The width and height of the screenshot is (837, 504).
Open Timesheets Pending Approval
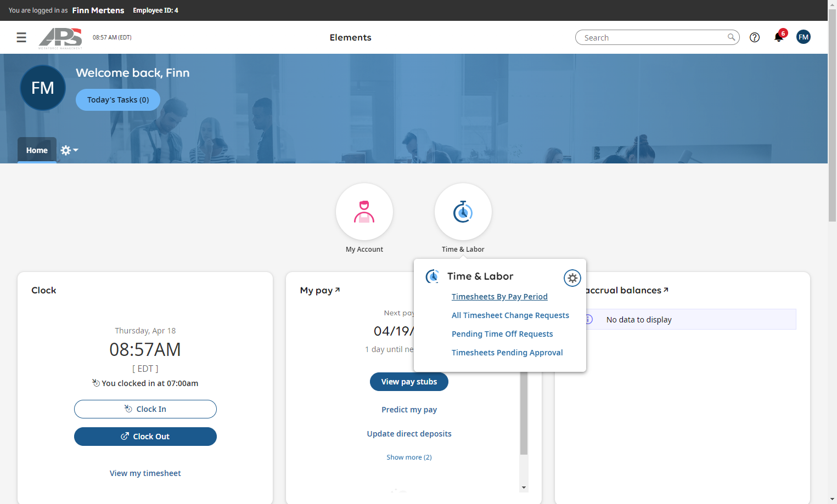point(507,353)
